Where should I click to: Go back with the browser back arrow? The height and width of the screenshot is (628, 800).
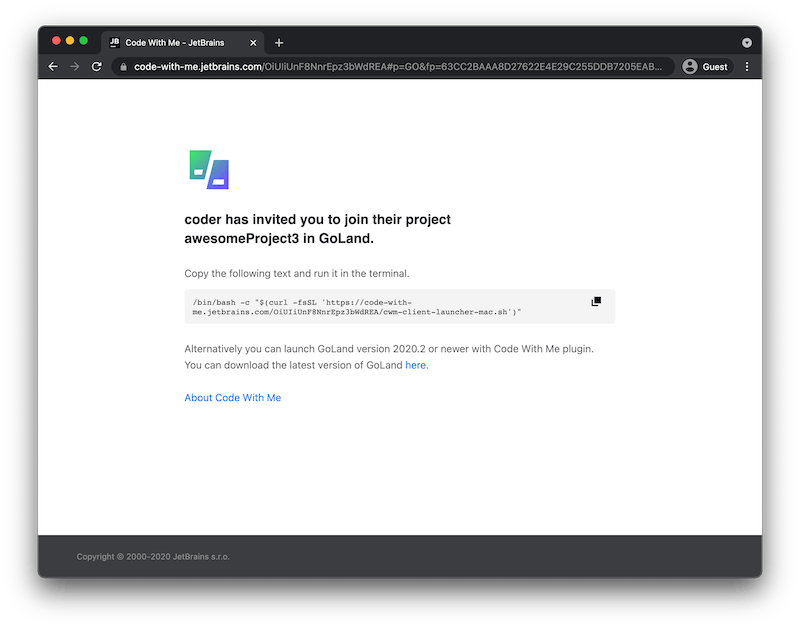(53, 67)
